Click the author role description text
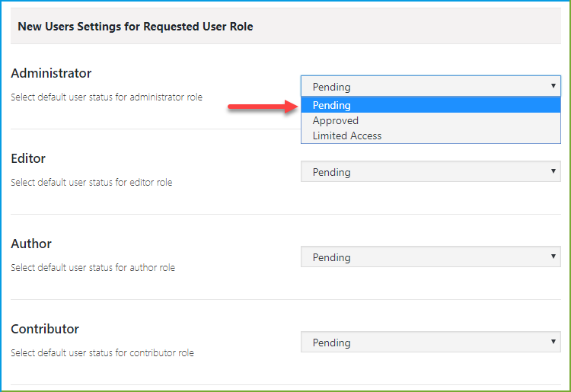The height and width of the screenshot is (392, 571). [93, 268]
